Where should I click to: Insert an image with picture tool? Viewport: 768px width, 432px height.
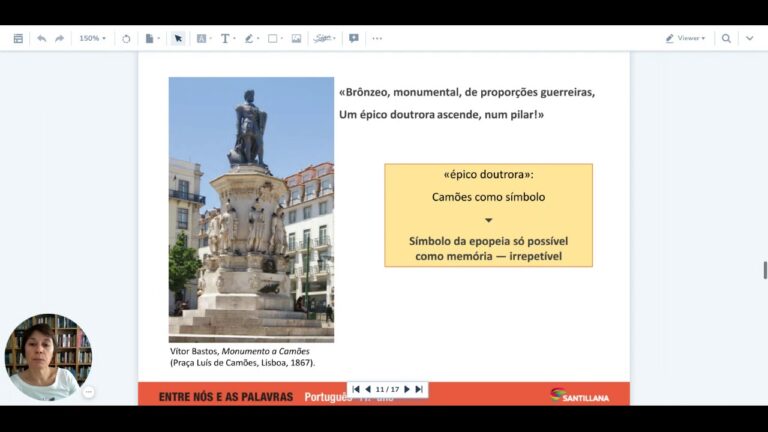[x=296, y=38]
